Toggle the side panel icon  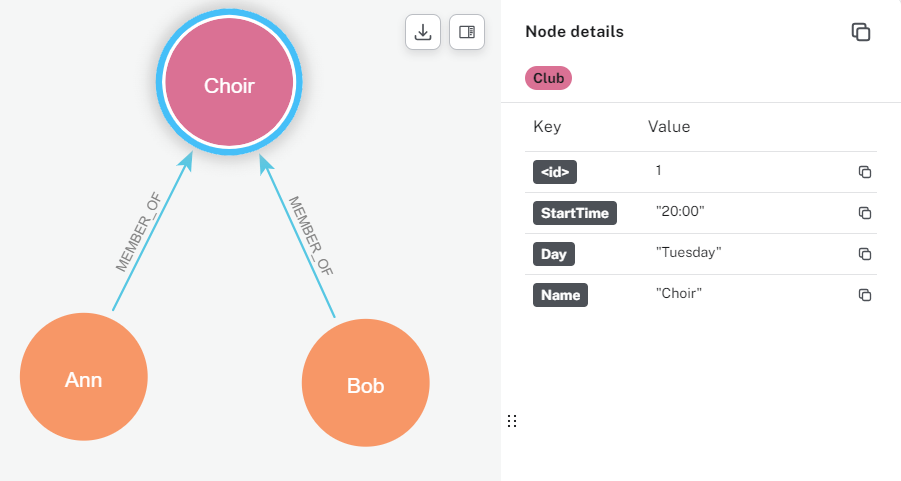coord(466,32)
